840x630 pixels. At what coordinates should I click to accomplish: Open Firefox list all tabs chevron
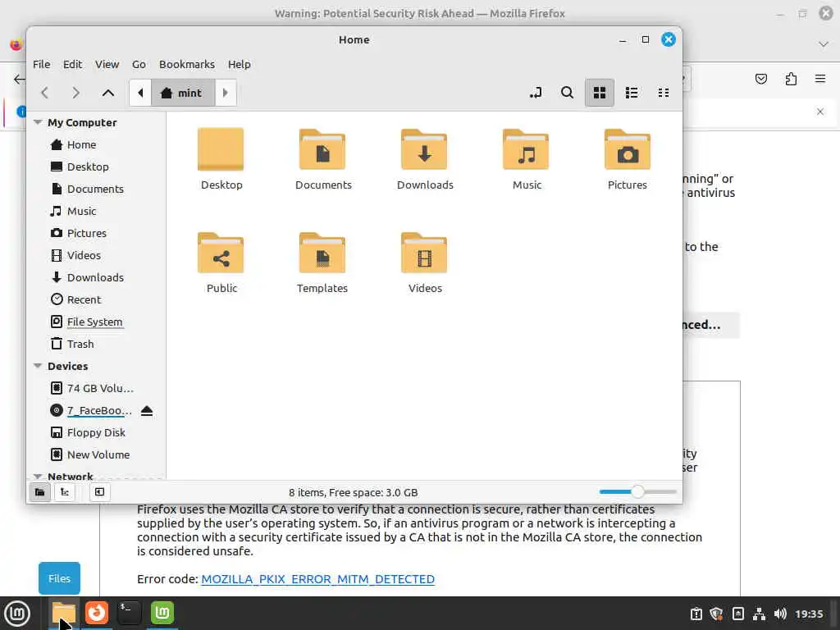pos(824,44)
